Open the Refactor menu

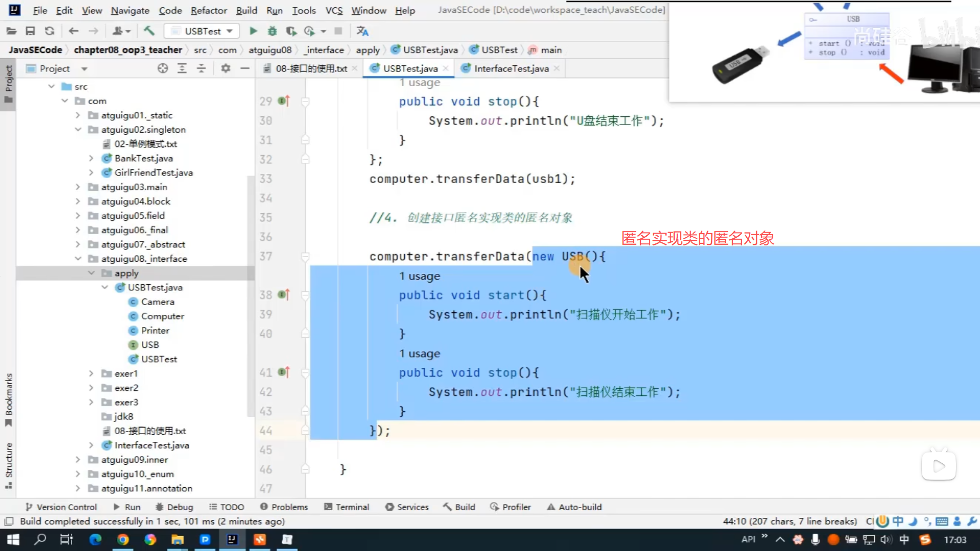[208, 10]
